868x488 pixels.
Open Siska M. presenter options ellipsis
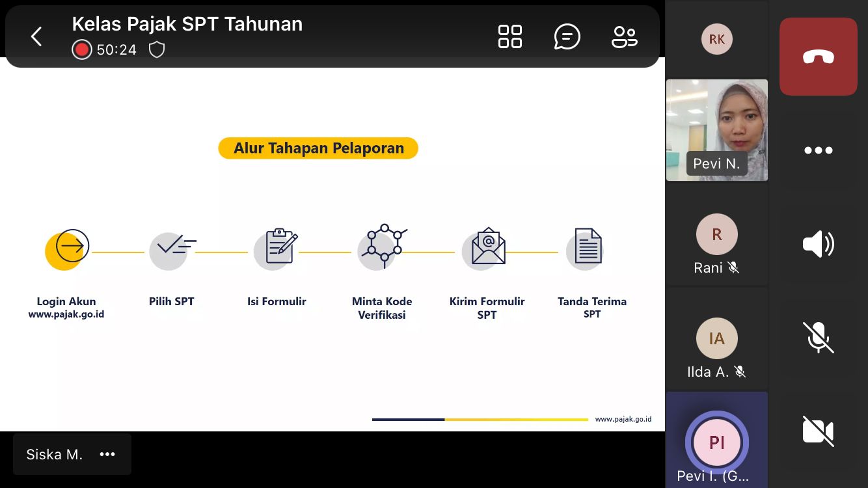tap(107, 455)
